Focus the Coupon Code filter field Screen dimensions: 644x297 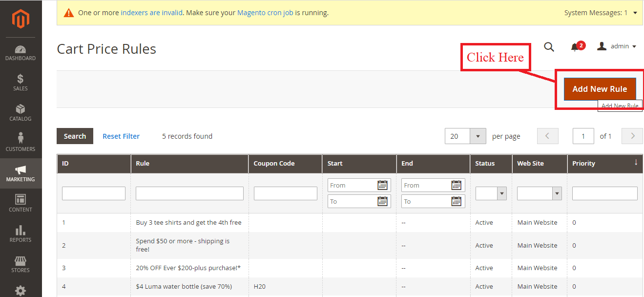click(x=286, y=193)
